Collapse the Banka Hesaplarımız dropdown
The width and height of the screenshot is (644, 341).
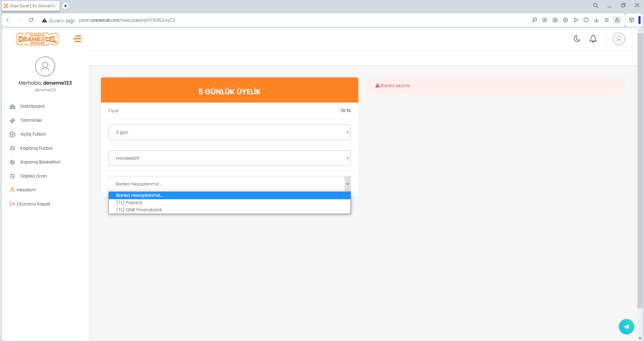229,184
